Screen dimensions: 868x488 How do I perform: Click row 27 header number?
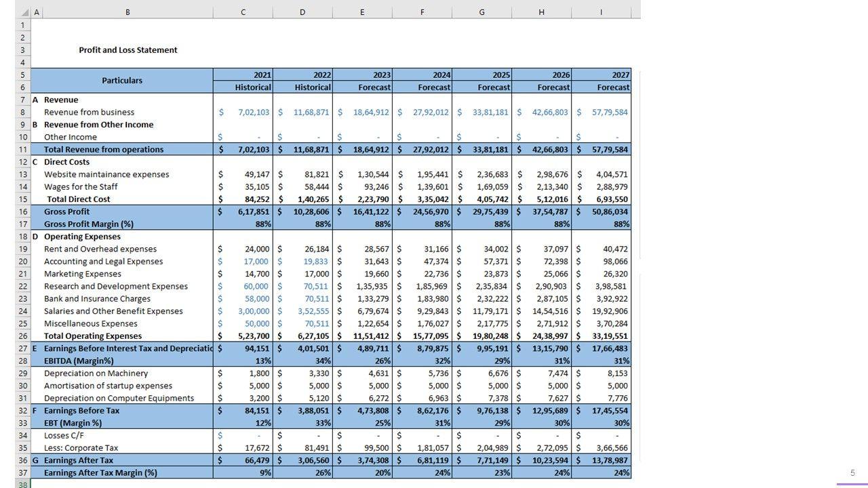tap(22, 348)
